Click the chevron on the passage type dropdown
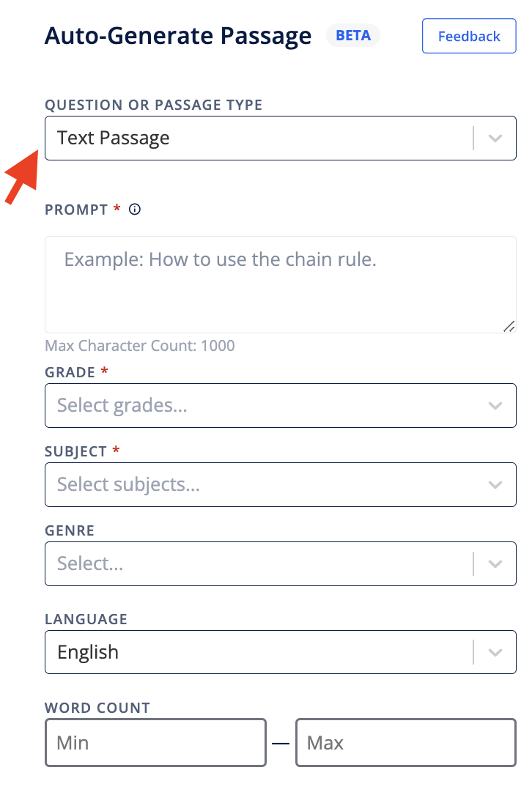Screen dimensions: 532x803 pos(496,138)
